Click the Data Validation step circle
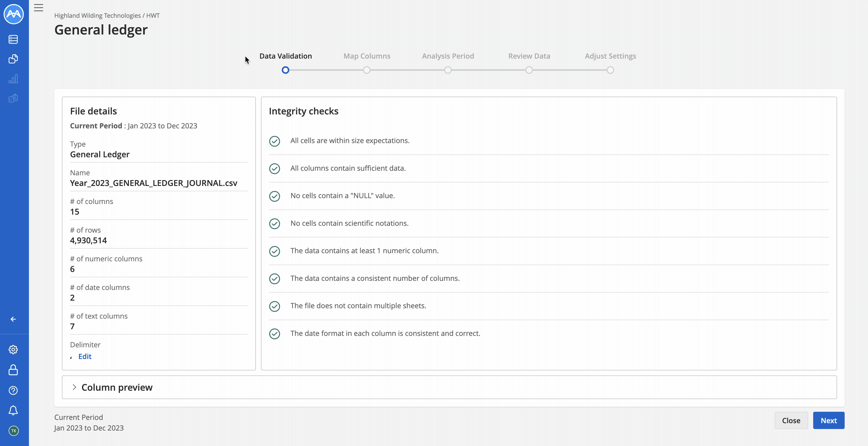The width and height of the screenshot is (868, 446). 286,70
